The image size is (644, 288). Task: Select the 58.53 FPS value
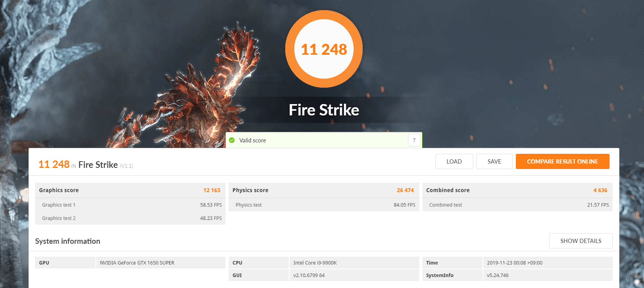[211, 205]
